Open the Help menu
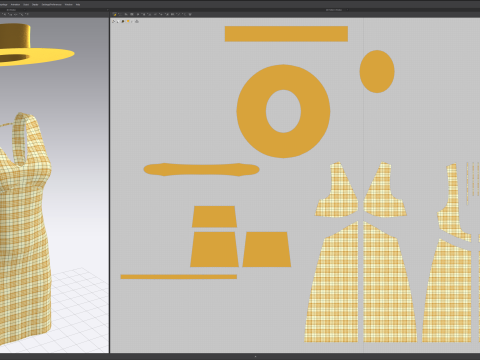480x360 pixels. coord(78,5)
